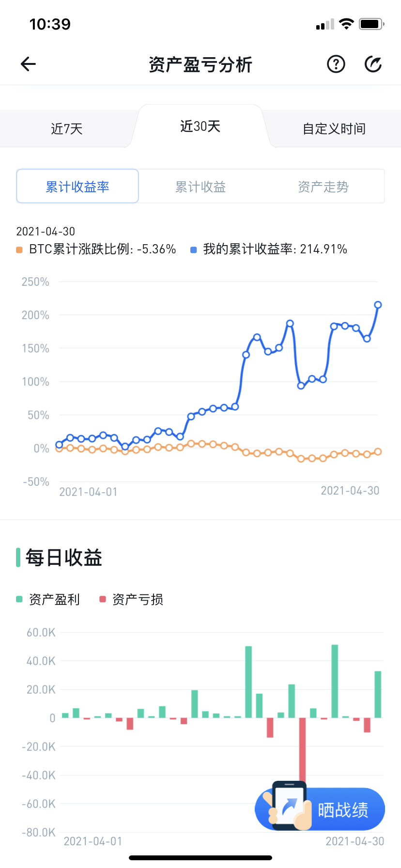
Task: Select the 近30天 tab
Action: tap(200, 127)
